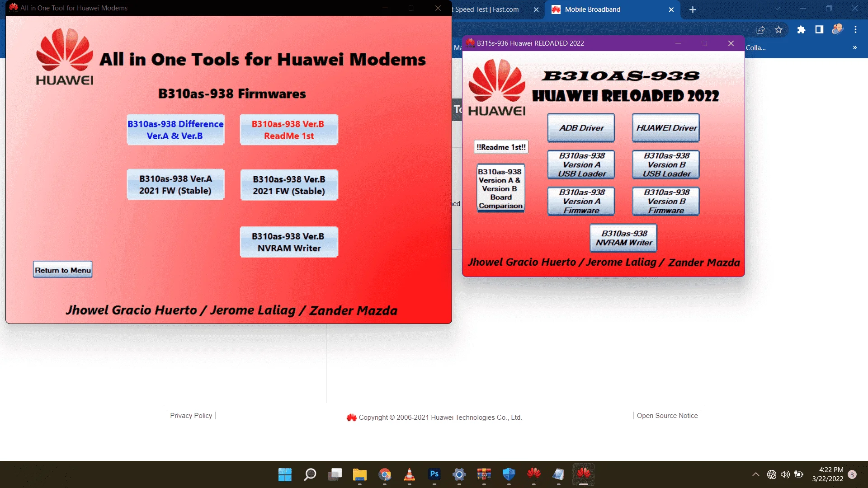Open network globe tray icon

tap(772, 474)
